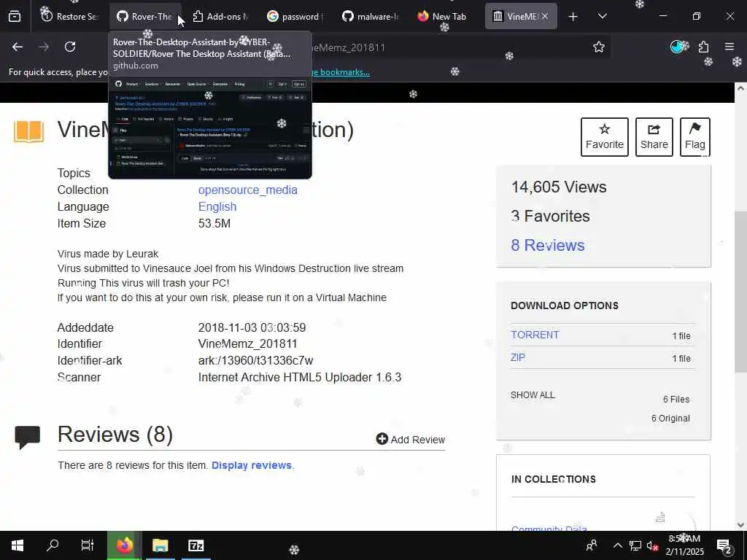The width and height of the screenshot is (747, 560).
Task: Open the cyan circular extension icon
Action: click(x=676, y=47)
